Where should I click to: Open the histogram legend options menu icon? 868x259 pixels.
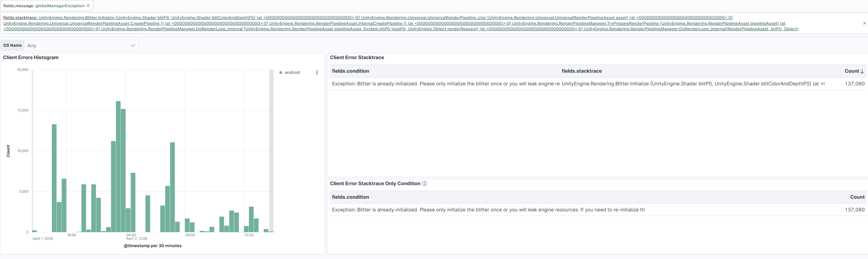point(317,72)
